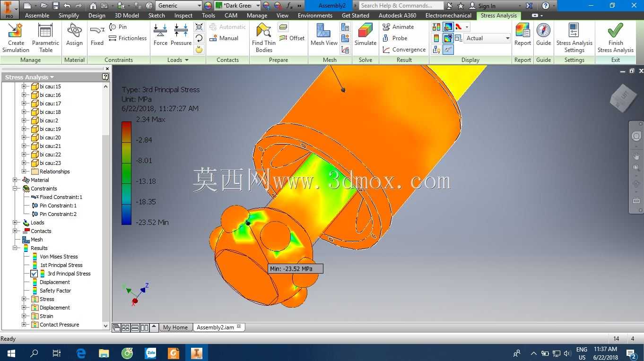Generate the stress analysis Report

(522, 35)
